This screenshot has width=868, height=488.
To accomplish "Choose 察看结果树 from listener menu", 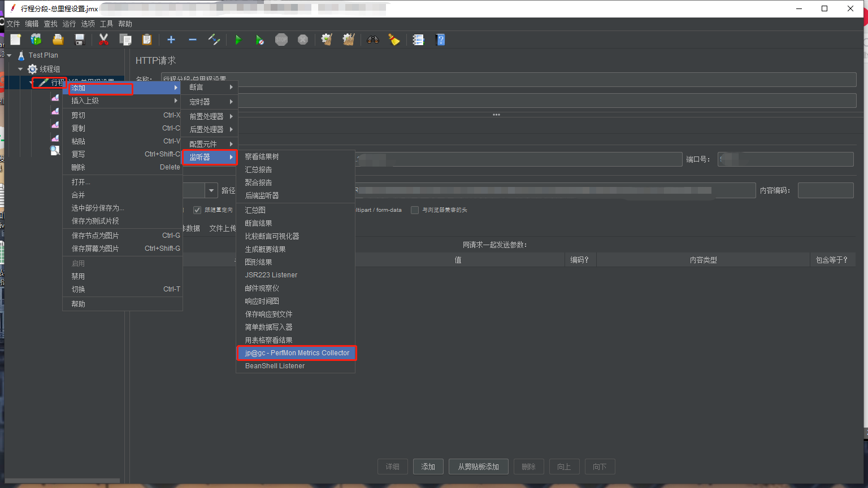I will coord(296,156).
